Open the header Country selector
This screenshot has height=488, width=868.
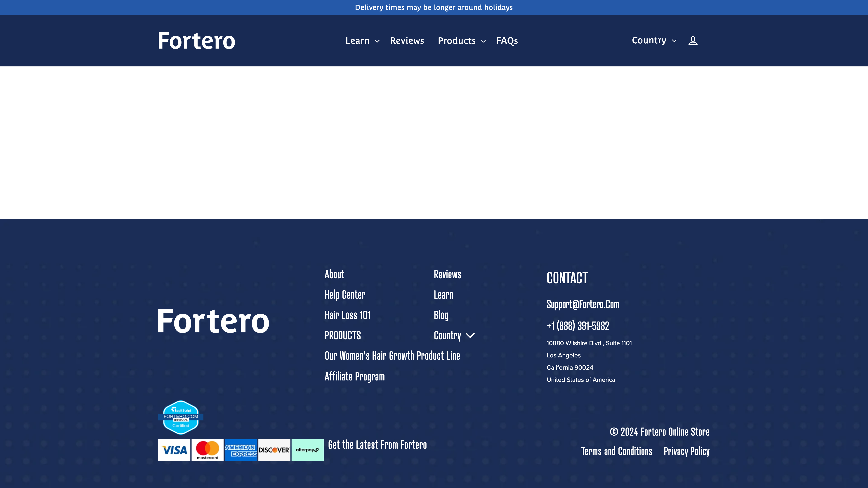[654, 40]
